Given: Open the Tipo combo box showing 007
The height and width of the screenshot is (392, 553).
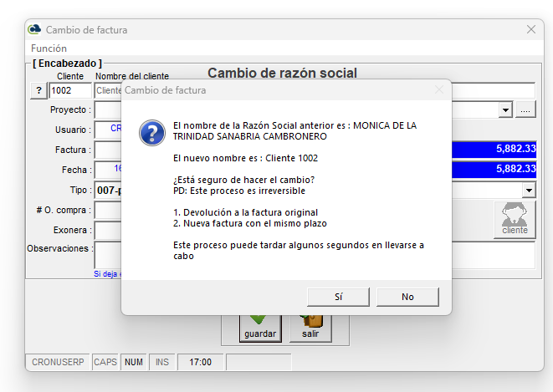Looking at the screenshot, I should (x=108, y=191).
